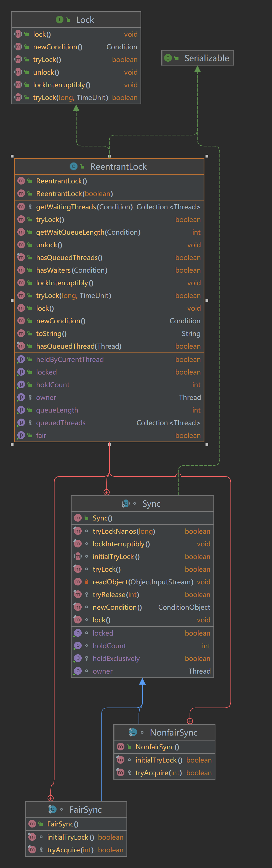Screen dimensions: 272x868
Task: Select the Lock interface title
Action: 85,20
